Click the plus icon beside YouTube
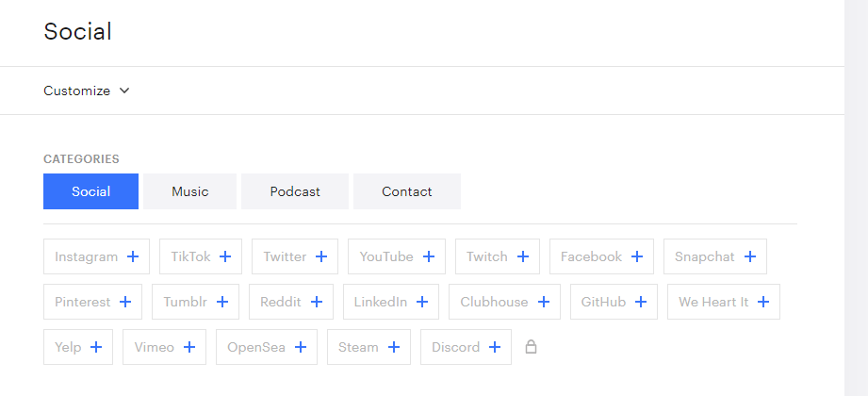The width and height of the screenshot is (868, 396). click(x=429, y=256)
